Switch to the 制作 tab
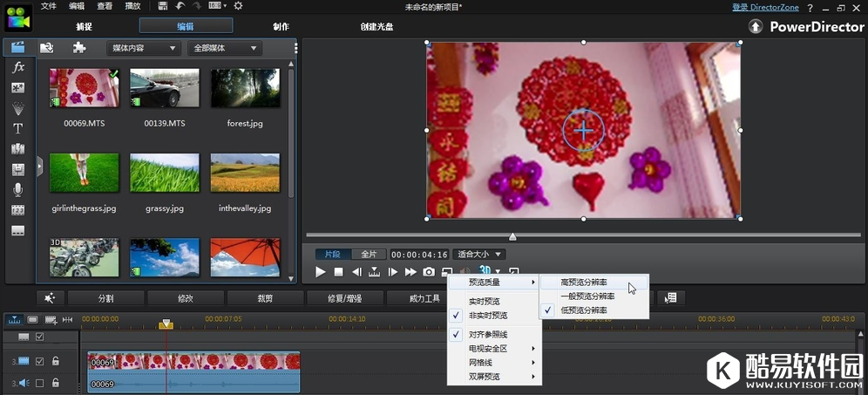 281,26
